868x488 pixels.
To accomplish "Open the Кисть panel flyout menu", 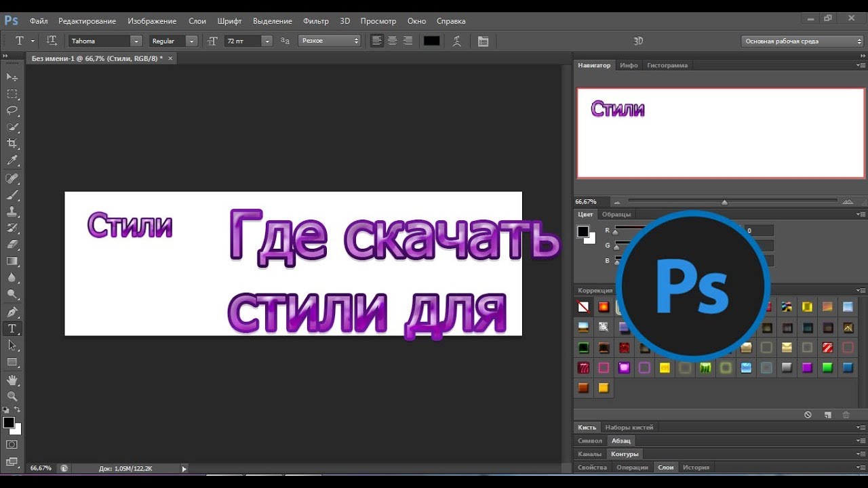I will click(860, 427).
